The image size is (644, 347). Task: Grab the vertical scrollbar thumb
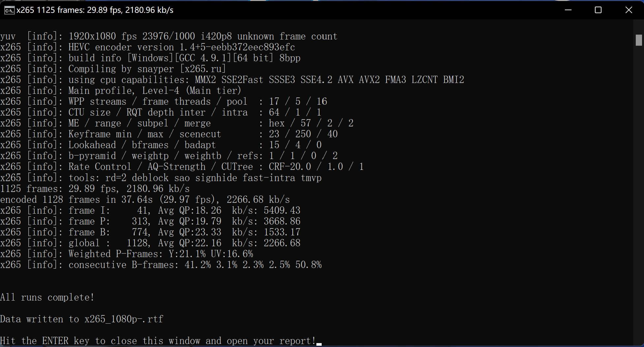638,40
